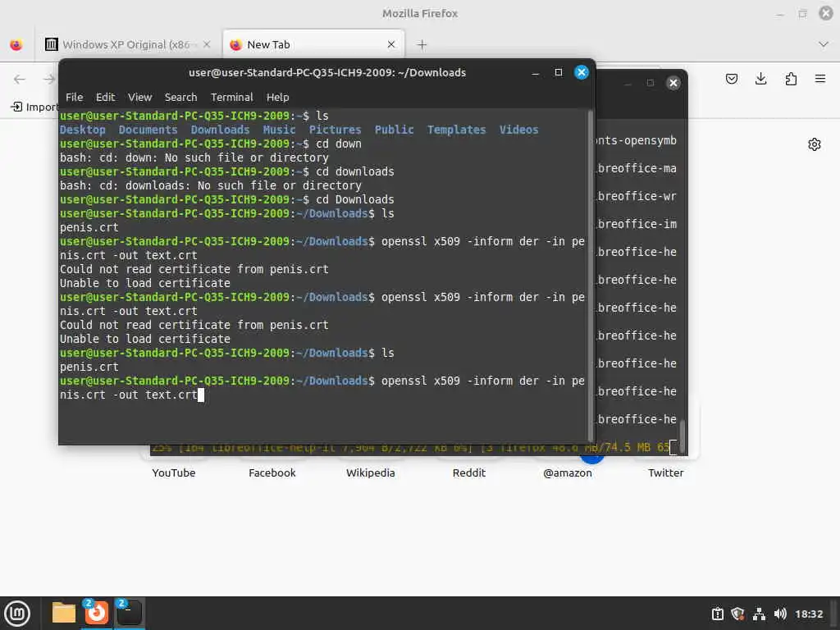Screen dimensions: 840x630
Task: Close the background terminal window
Action: tap(673, 83)
